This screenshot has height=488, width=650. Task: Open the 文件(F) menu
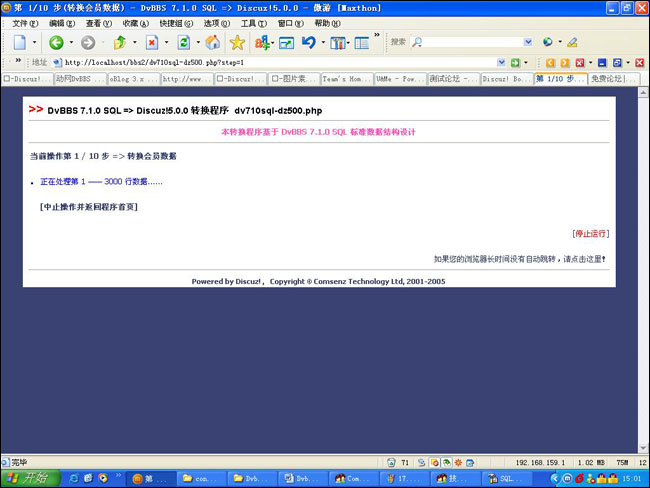coord(25,24)
